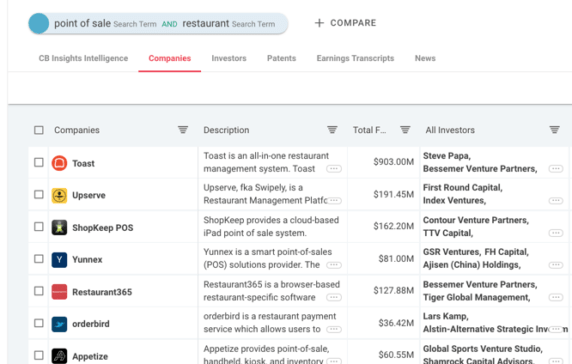Click the COMPARE button
The height and width of the screenshot is (364, 572).
[345, 23]
